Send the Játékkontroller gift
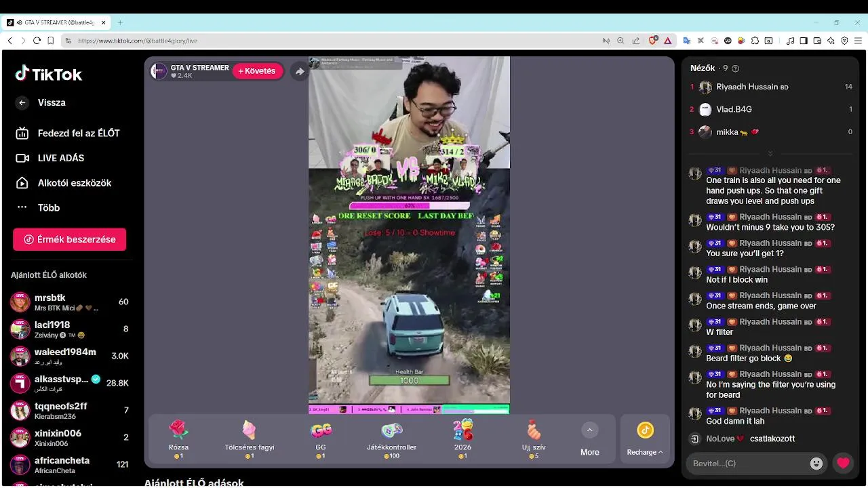This screenshot has height=488, width=868. pos(392,439)
